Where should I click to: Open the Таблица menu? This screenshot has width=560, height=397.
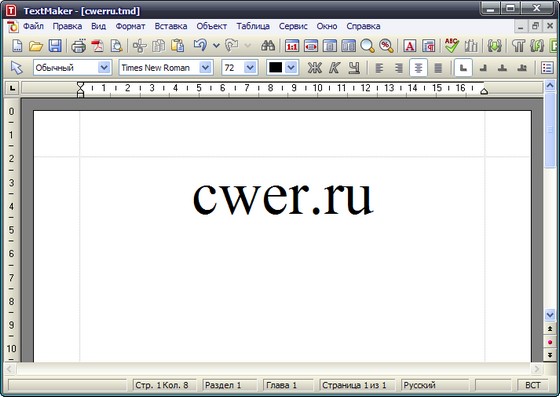(x=253, y=26)
